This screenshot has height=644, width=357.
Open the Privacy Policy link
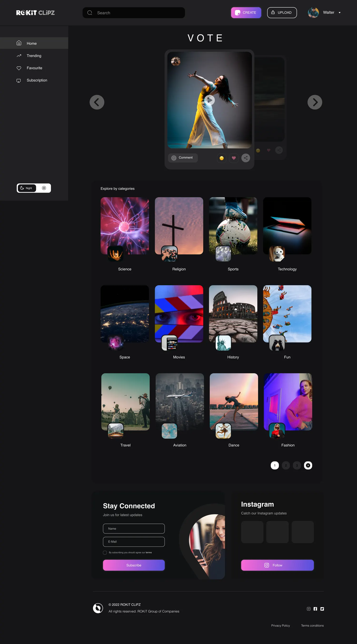click(280, 625)
